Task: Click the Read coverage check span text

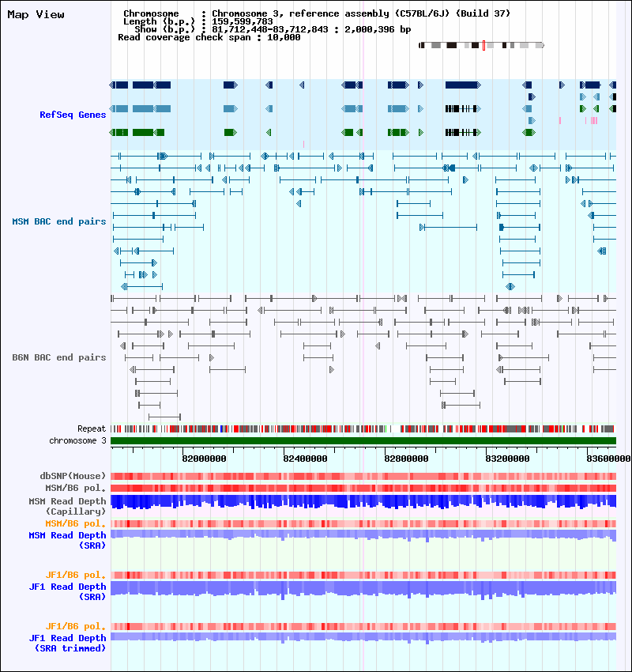Action: pos(209,37)
